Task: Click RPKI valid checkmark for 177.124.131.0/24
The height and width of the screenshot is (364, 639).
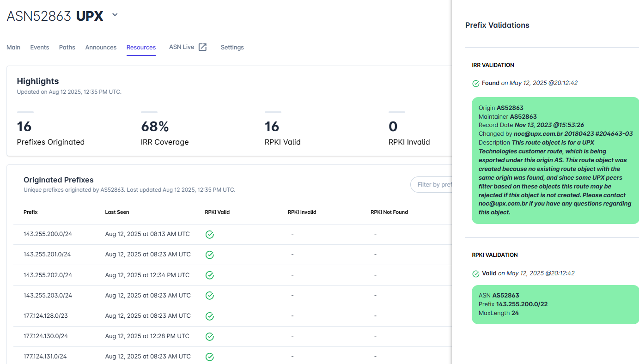Action: point(209,357)
